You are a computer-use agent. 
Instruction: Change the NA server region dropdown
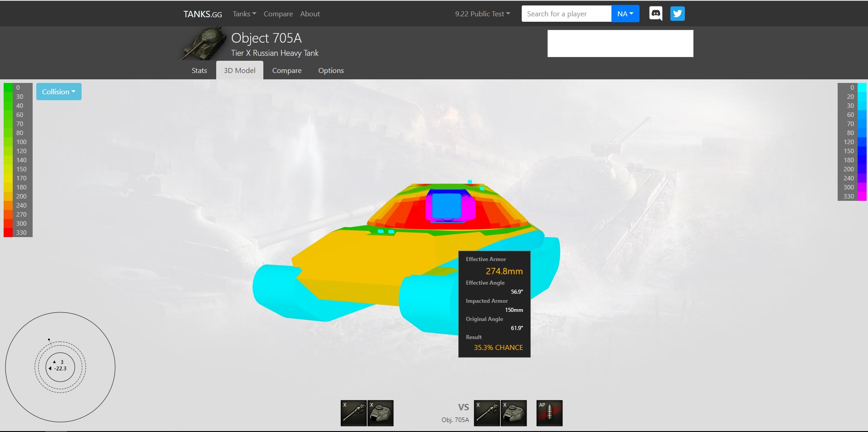click(625, 14)
